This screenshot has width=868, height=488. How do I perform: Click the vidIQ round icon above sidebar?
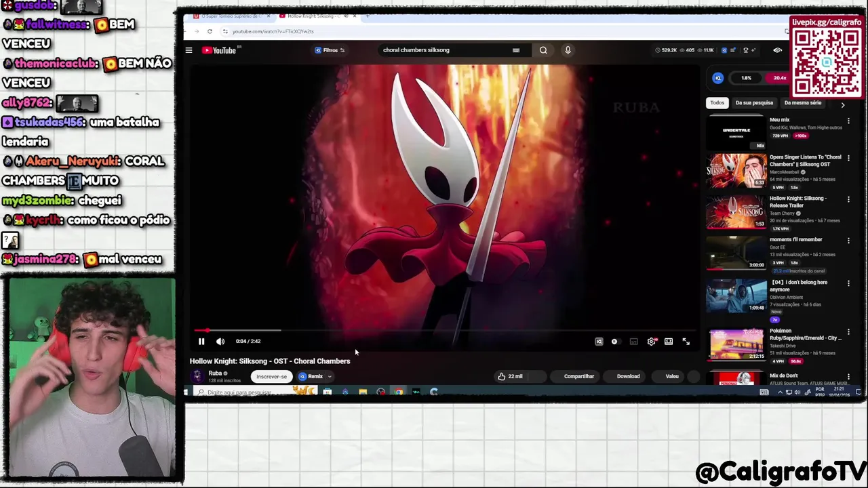click(x=717, y=78)
